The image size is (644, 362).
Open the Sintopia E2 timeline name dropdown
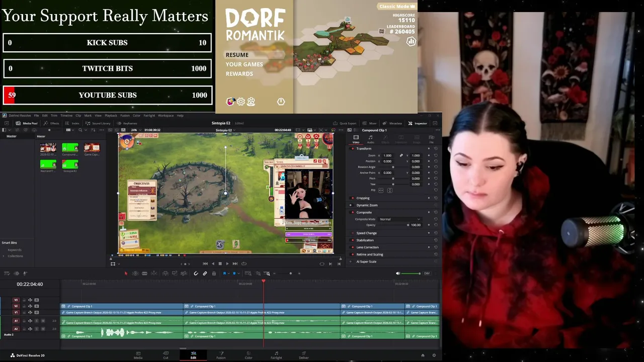pyautogui.click(x=224, y=130)
